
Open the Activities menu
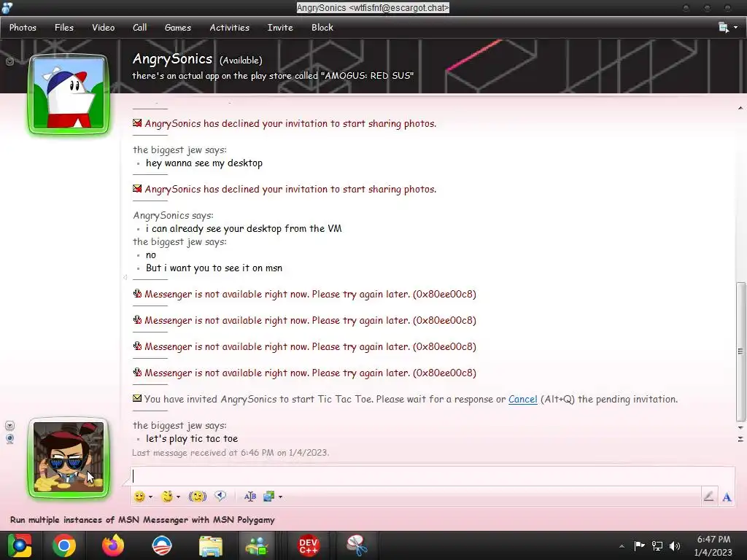point(230,28)
